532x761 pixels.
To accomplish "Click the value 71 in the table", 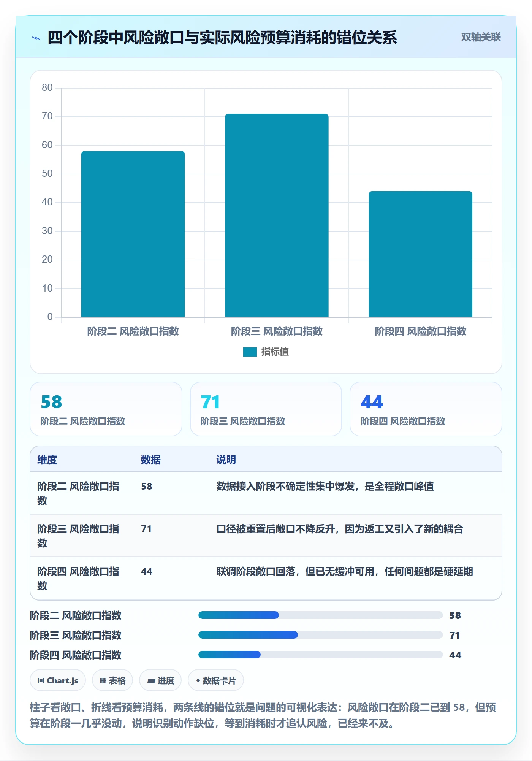I will tap(146, 529).
